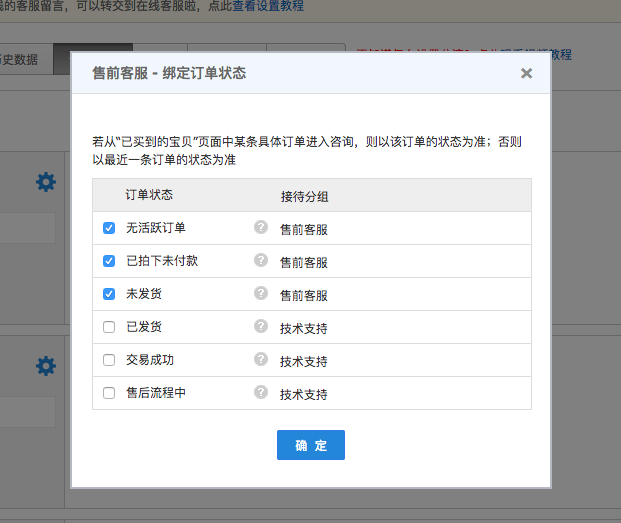Uncheck the 无活跃订单 checkbox

pos(109,228)
